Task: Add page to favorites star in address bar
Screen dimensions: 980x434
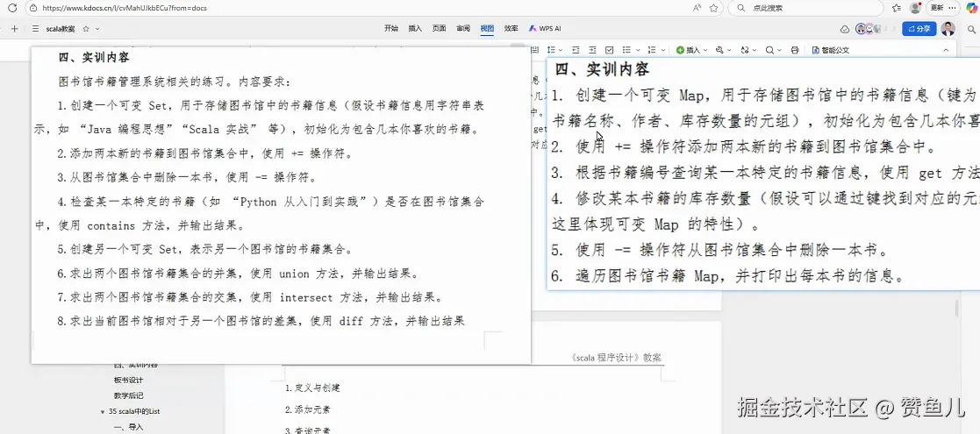Action: 714,8
